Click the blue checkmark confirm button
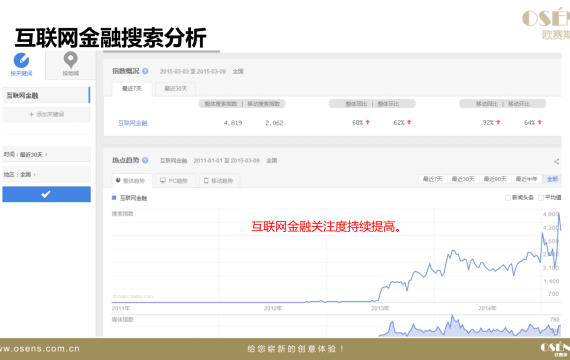 coord(47,194)
